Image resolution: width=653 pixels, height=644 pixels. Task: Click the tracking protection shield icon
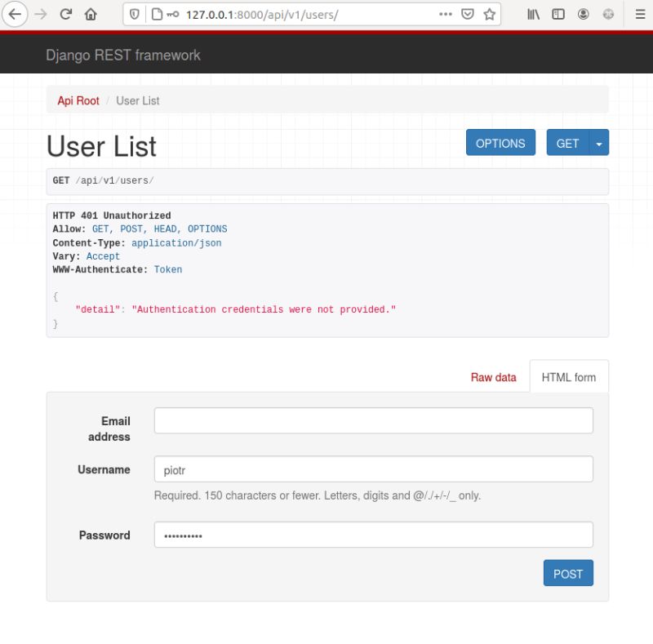(x=136, y=14)
